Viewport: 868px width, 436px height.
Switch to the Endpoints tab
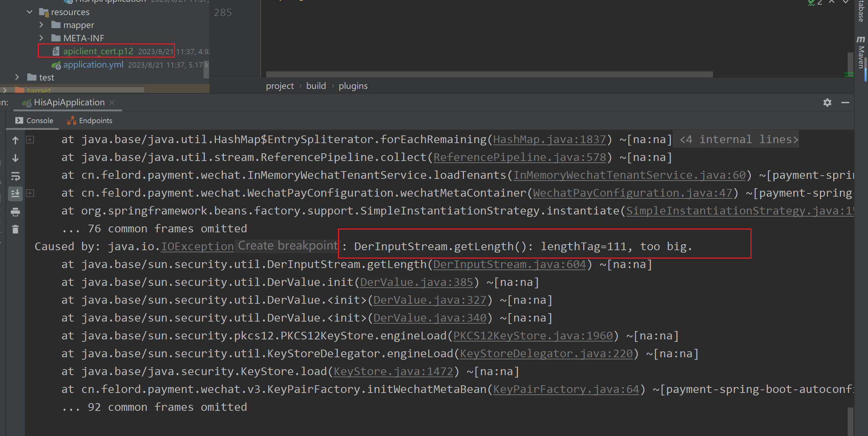click(x=90, y=121)
